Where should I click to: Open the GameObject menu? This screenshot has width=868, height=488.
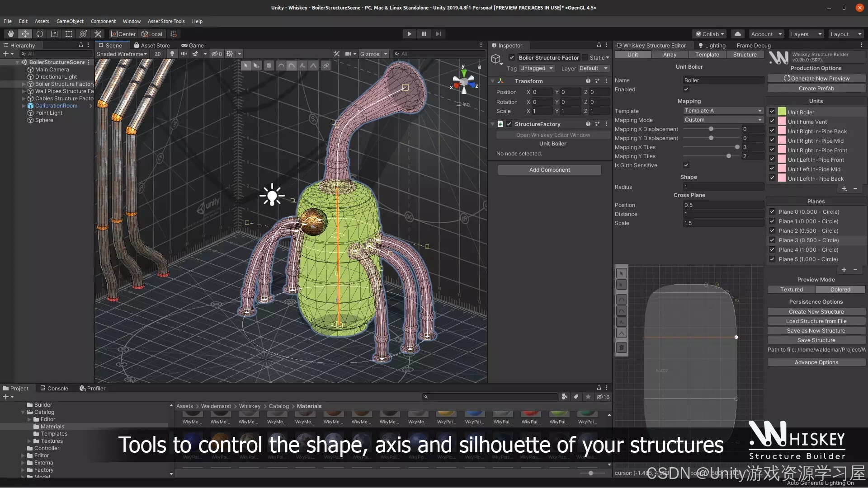click(70, 21)
